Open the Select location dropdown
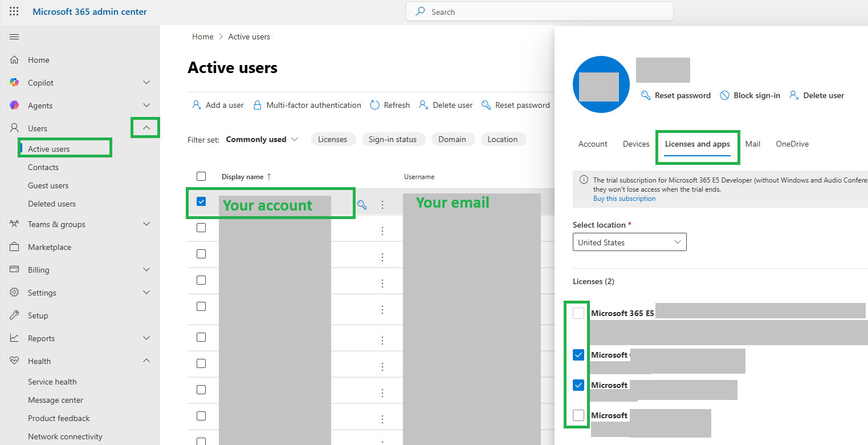Image resolution: width=868 pixels, height=445 pixels. (x=630, y=242)
